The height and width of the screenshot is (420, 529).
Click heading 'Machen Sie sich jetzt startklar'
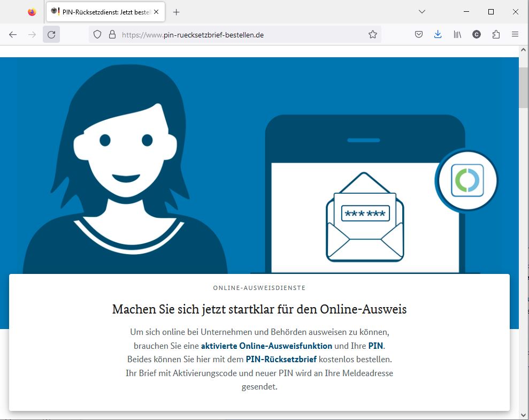pos(259,309)
